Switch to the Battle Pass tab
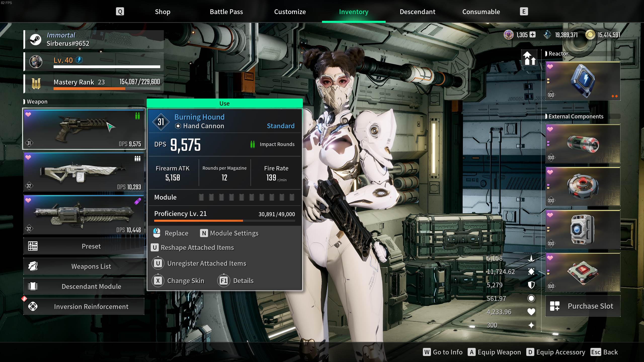The height and width of the screenshot is (362, 644). coord(226,12)
